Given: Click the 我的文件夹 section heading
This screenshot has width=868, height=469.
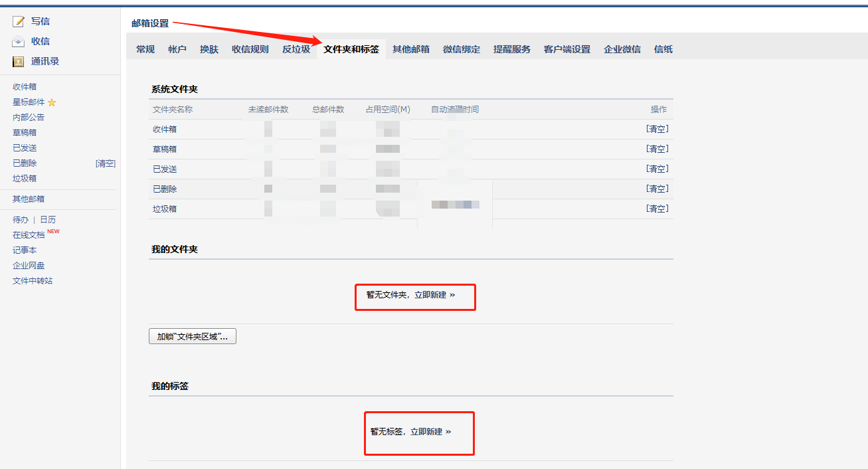Looking at the screenshot, I should (175, 250).
